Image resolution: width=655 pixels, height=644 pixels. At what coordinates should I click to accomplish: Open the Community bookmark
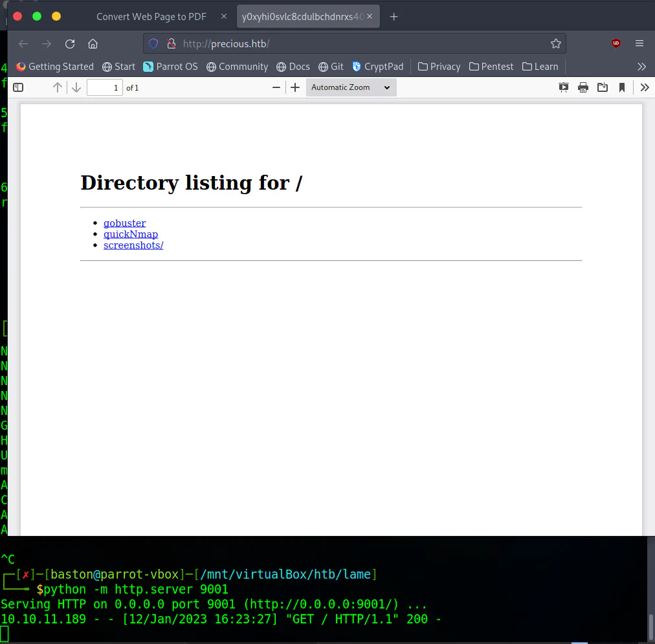click(x=238, y=67)
